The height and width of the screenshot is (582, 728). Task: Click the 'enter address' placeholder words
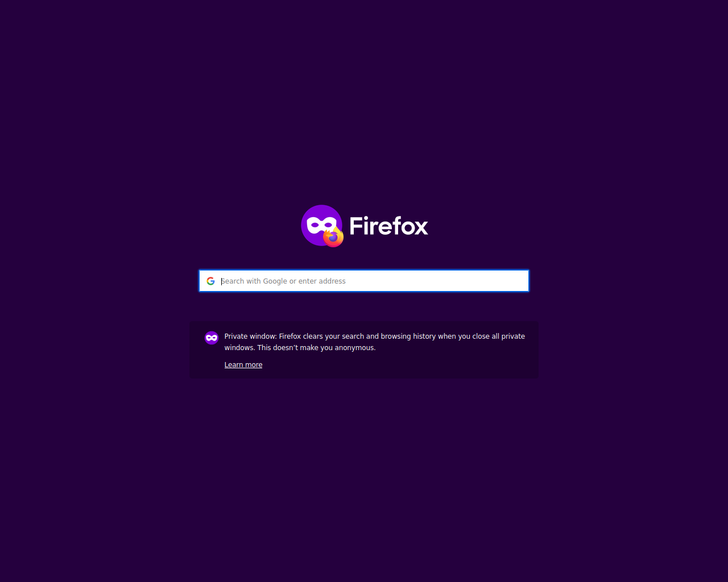point(322,281)
